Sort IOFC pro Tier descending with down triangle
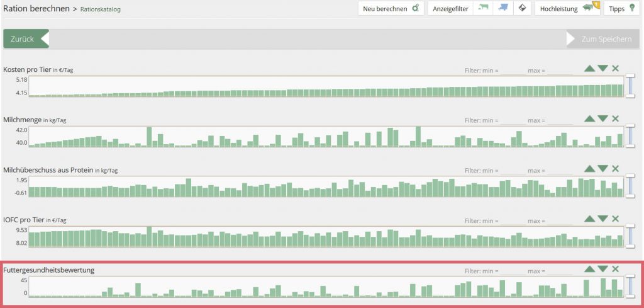Image resolution: width=644 pixels, height=308 pixels. coord(602,219)
